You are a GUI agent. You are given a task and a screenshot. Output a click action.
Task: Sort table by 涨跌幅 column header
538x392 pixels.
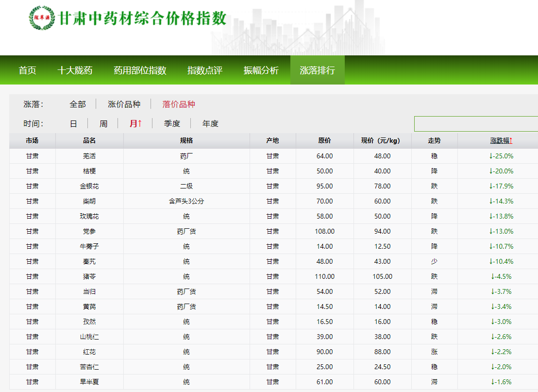(501, 141)
